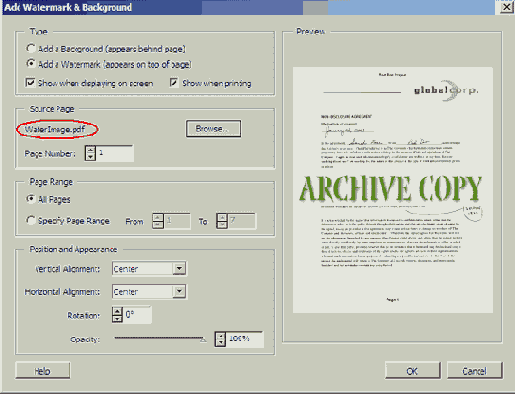Click the To page stepper arrows

pyautogui.click(x=222, y=221)
